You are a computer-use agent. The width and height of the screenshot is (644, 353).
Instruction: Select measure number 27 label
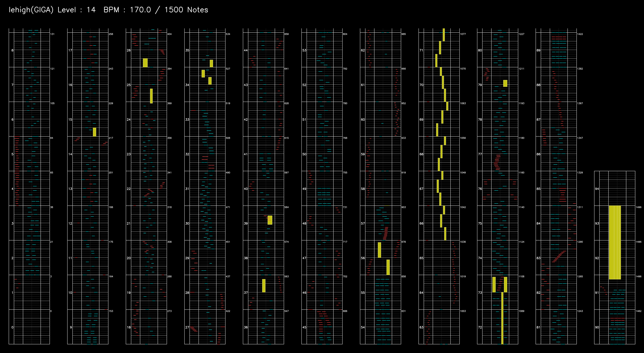point(187,327)
